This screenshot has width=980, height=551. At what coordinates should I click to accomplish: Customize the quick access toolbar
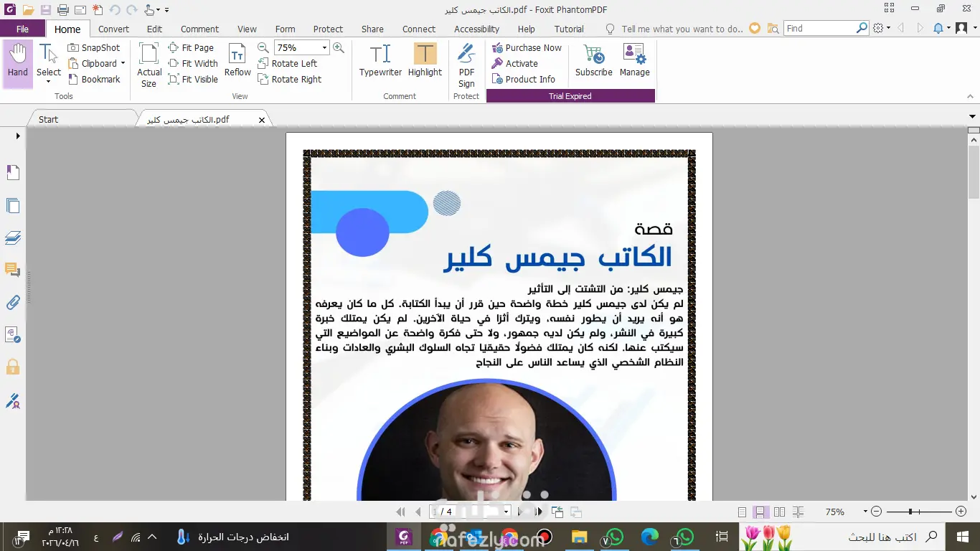[x=166, y=10]
